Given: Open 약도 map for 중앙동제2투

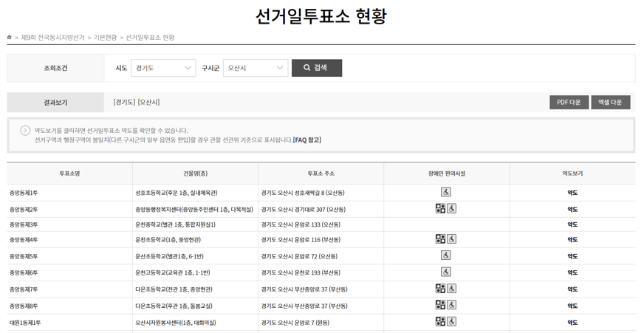Looking at the screenshot, I should pyautogui.click(x=572, y=210).
